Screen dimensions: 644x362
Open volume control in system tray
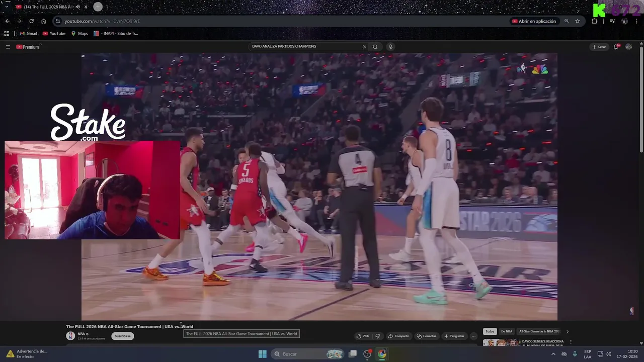coord(608,354)
